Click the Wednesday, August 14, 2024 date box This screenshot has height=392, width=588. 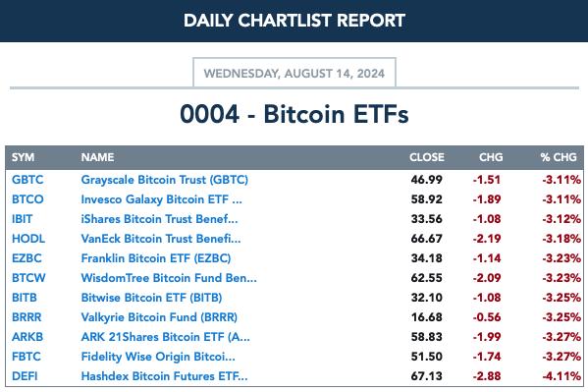pyautogui.click(x=294, y=73)
